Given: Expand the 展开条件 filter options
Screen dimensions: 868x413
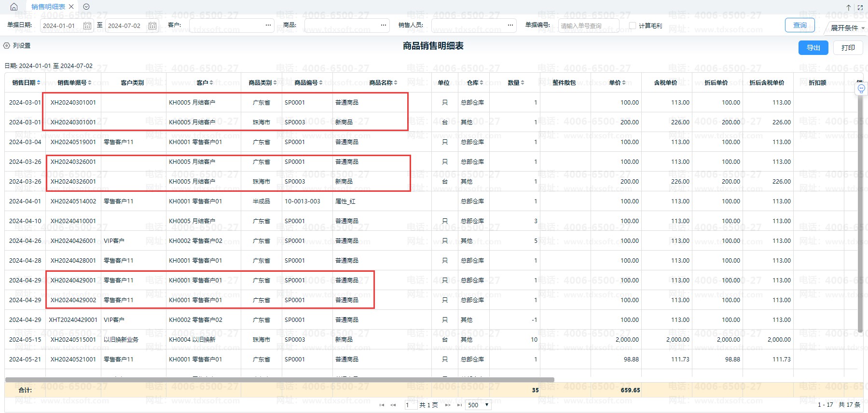Looking at the screenshot, I should point(847,28).
